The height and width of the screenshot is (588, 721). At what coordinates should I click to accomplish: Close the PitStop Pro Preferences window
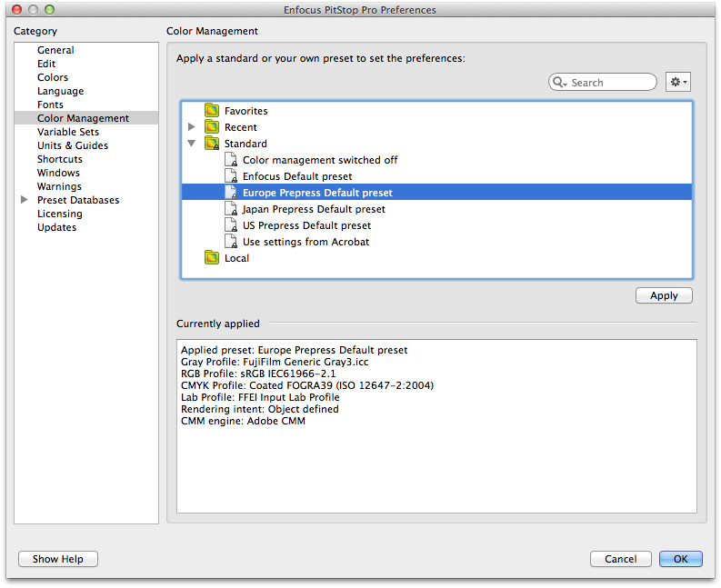coord(16,9)
